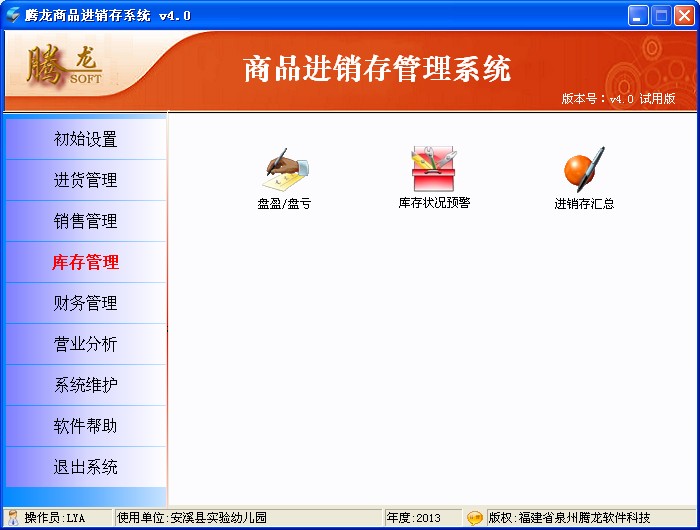Click 退出系统 to exit

[86, 467]
